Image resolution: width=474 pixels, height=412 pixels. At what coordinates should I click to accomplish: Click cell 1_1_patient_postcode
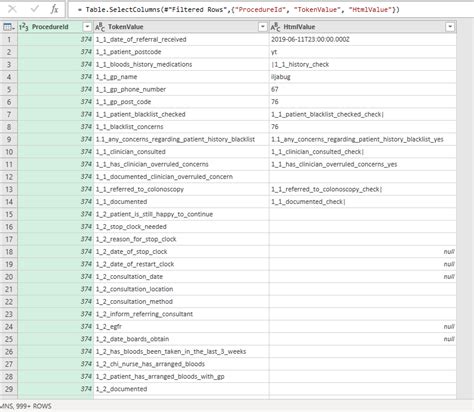[181, 52]
